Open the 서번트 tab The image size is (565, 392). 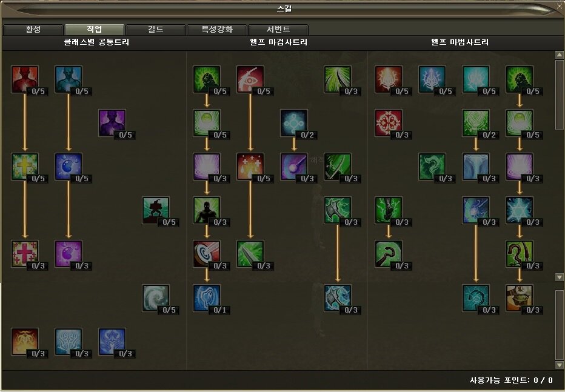pyautogui.click(x=278, y=30)
